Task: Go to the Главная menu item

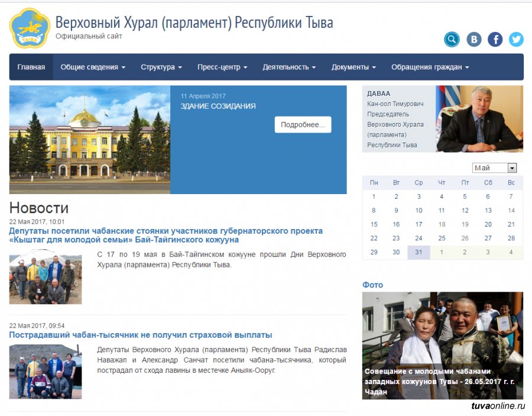Action: coord(31,67)
